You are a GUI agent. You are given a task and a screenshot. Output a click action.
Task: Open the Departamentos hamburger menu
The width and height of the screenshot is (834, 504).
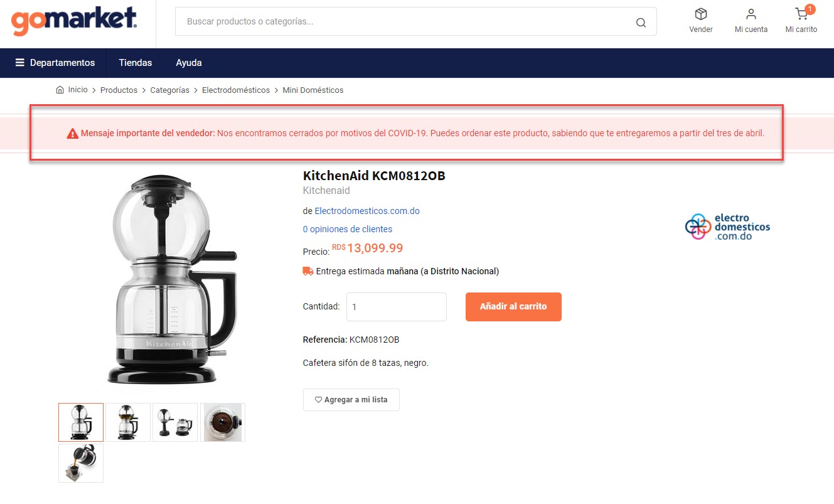[55, 63]
